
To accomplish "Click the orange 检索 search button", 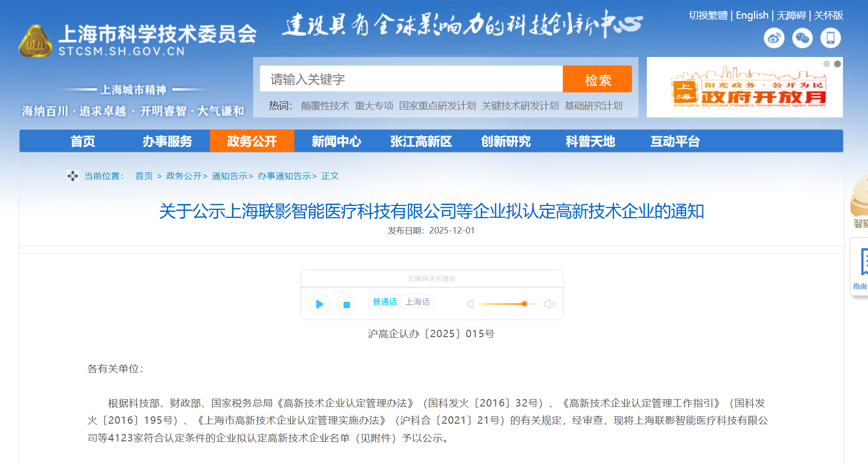I will coord(597,79).
